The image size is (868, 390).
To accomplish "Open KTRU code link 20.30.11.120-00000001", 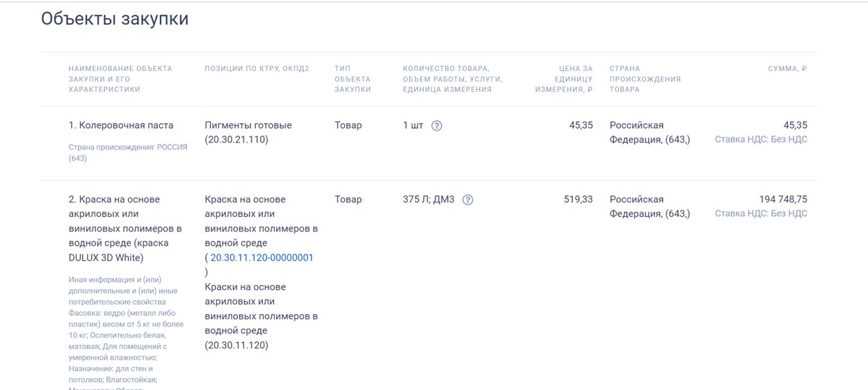I will [x=262, y=258].
